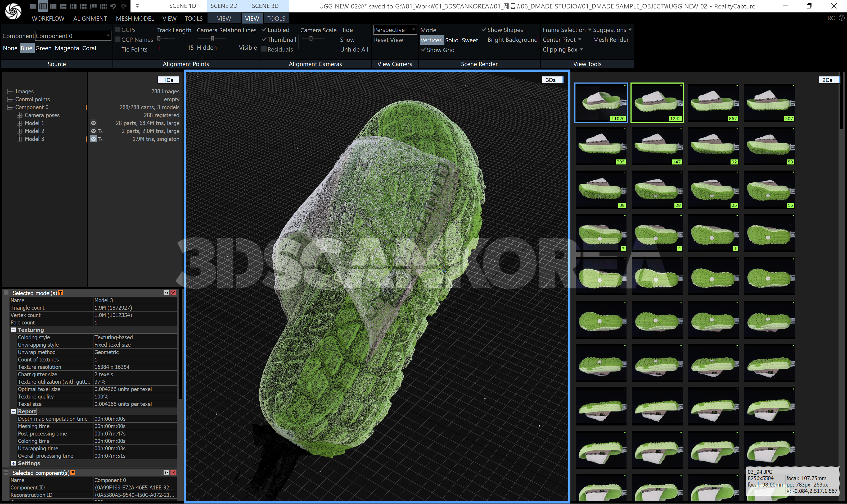Open the Clipping Box dropdown arrow

(x=581, y=49)
